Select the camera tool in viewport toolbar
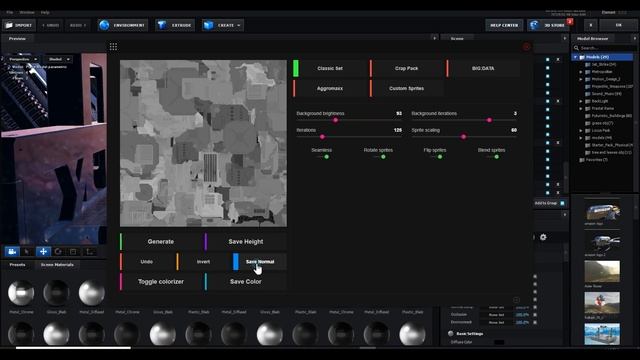The width and height of the screenshot is (640, 360). (12, 252)
